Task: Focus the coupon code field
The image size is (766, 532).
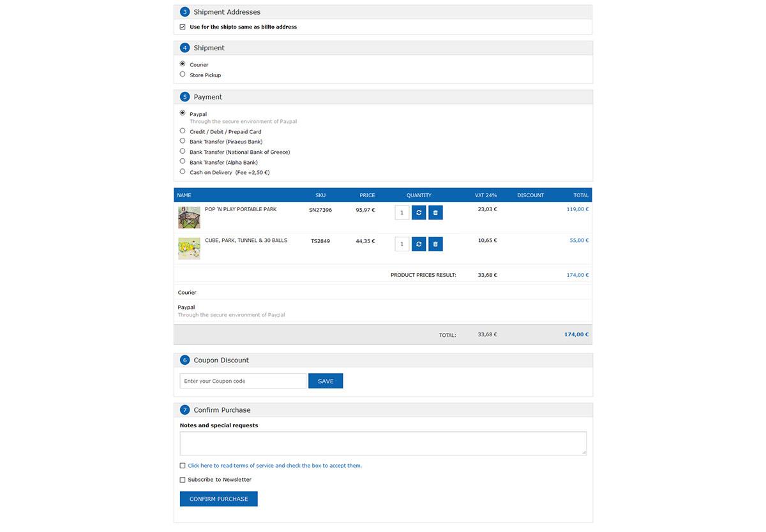Action: click(x=243, y=381)
